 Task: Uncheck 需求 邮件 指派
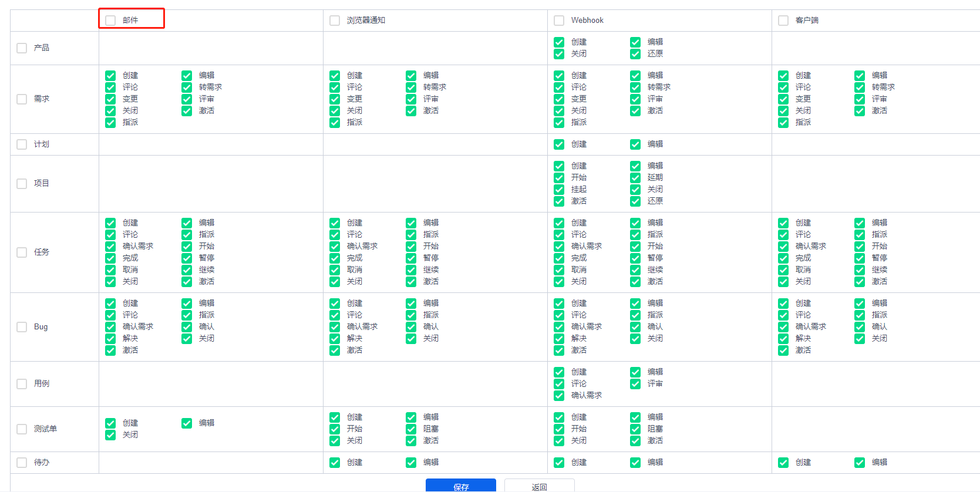(110, 123)
